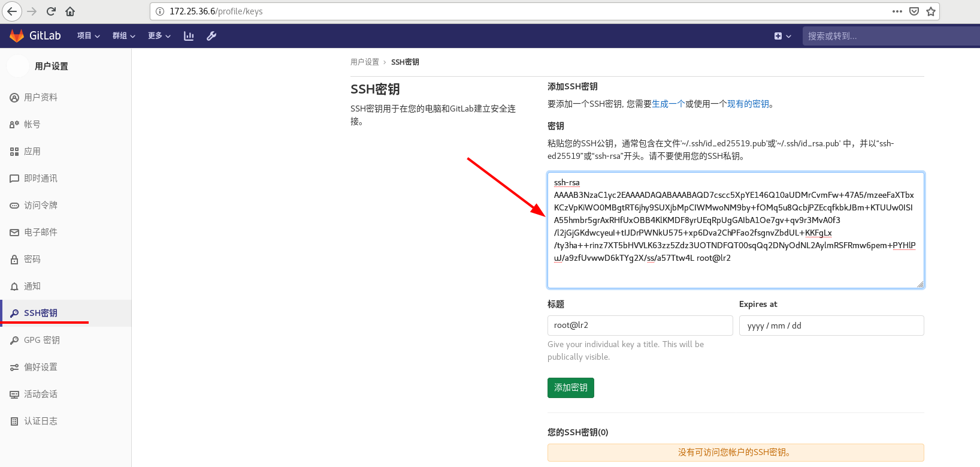
Task: Bookmark this page with the star
Action: click(x=931, y=11)
